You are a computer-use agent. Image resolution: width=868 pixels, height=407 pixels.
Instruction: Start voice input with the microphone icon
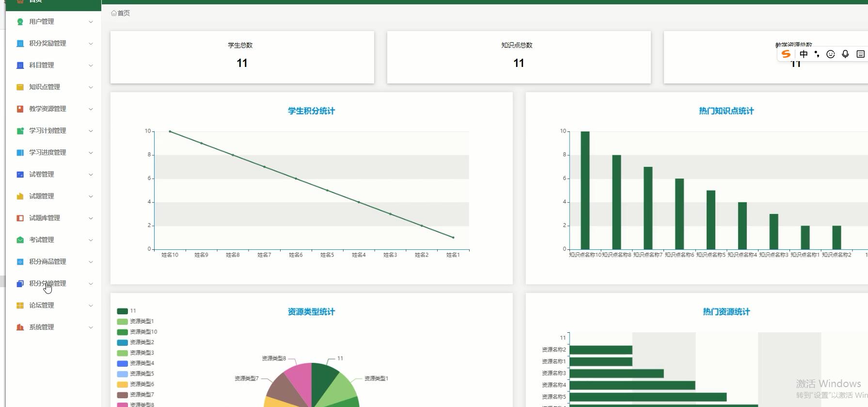(x=845, y=54)
